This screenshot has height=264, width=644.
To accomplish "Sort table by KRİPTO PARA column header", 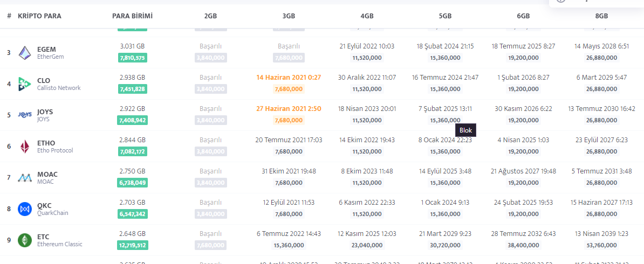I will (39, 16).
